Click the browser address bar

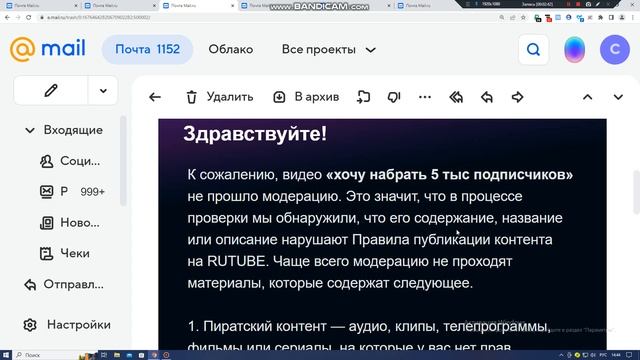(265, 18)
